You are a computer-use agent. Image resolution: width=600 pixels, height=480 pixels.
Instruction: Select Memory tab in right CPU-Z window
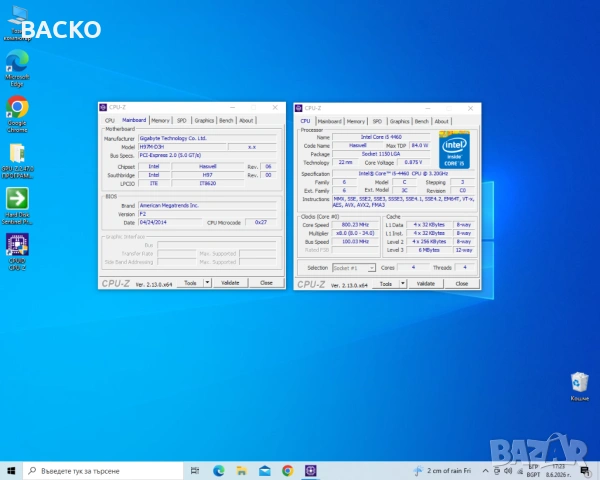pos(356,121)
